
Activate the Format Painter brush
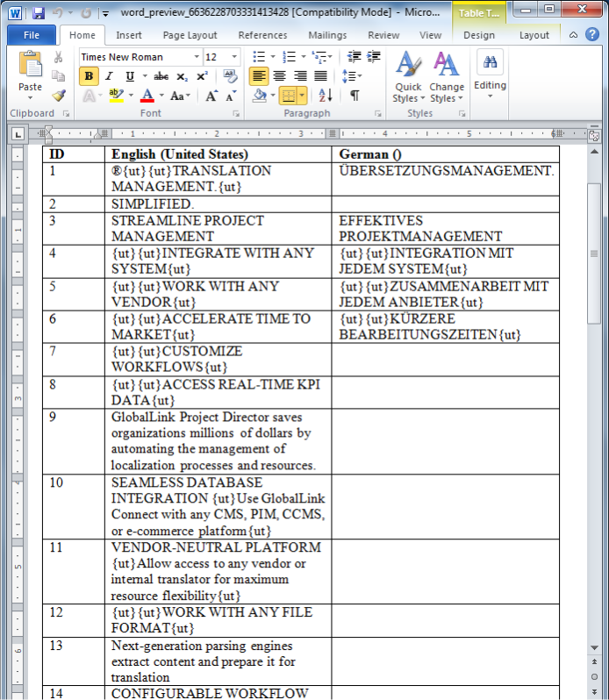click(58, 95)
